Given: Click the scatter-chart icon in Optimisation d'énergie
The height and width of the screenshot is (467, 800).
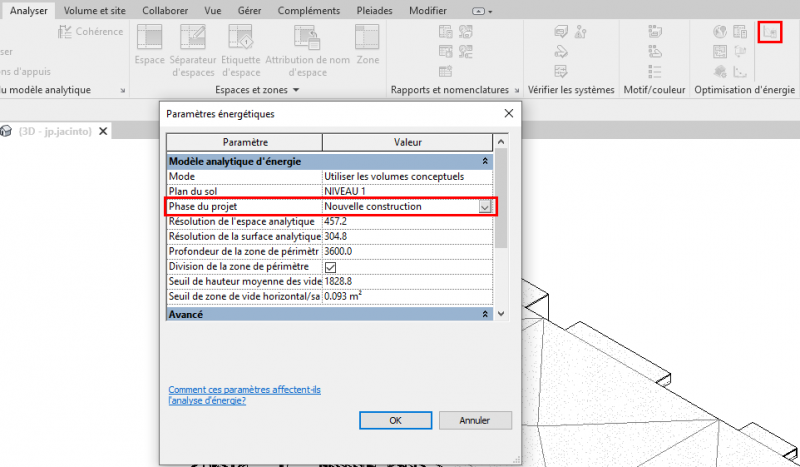Looking at the screenshot, I should coord(740,71).
